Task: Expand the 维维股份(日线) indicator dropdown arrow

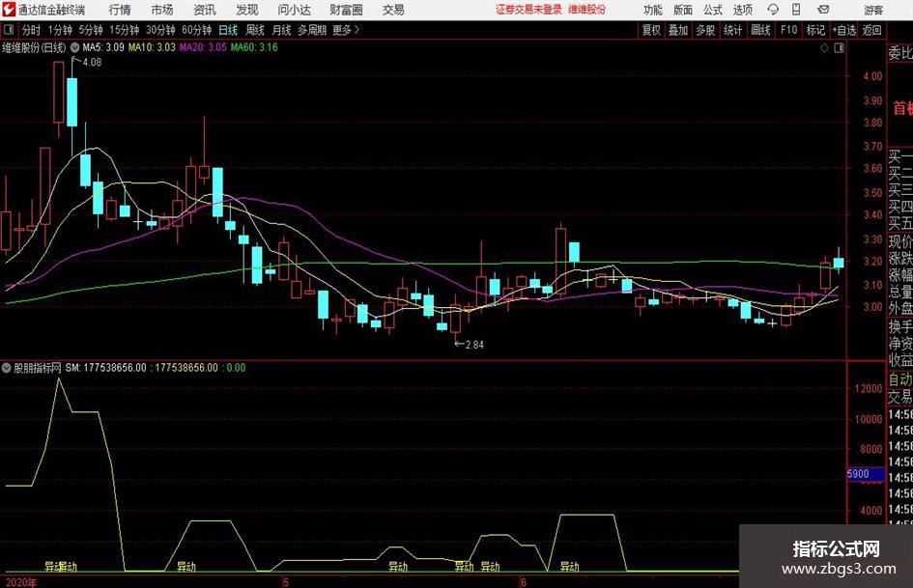Action: tap(75, 47)
